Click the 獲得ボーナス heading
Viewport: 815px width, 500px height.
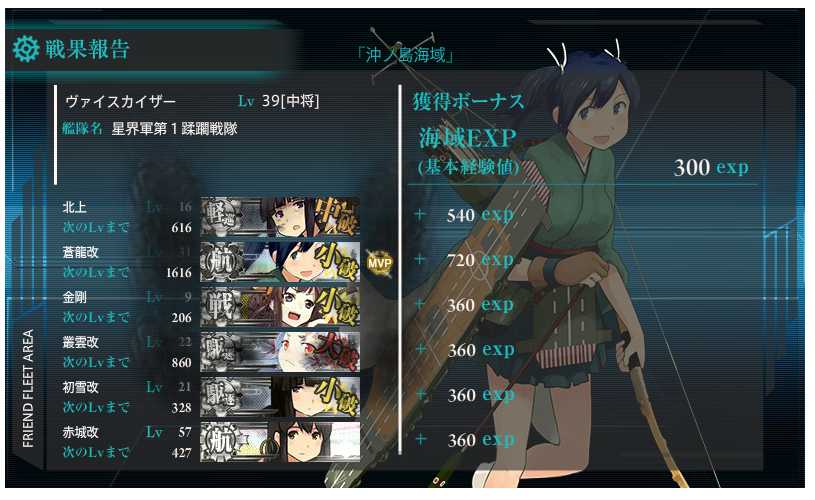click(468, 101)
